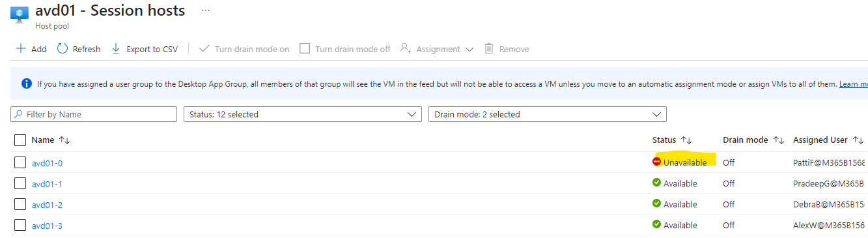Check the avd01-2 row checkbox
The height and width of the screenshot is (238, 868).
click(x=20, y=204)
